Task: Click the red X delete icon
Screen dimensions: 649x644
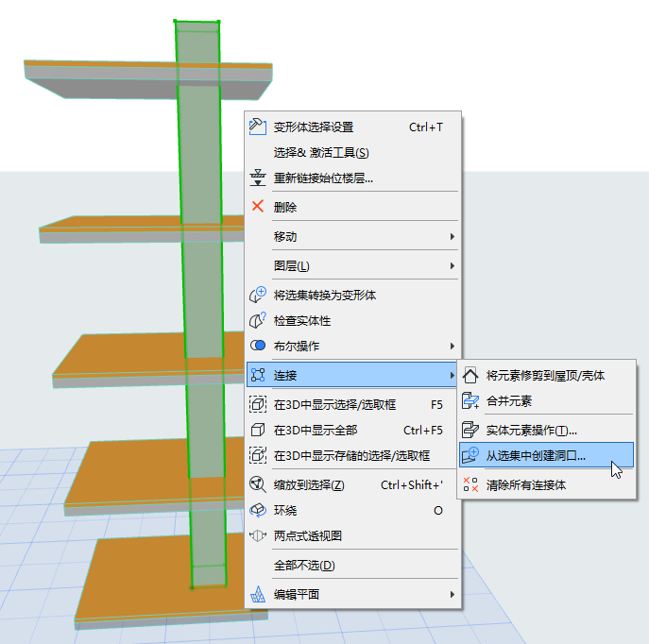Action: tap(258, 206)
